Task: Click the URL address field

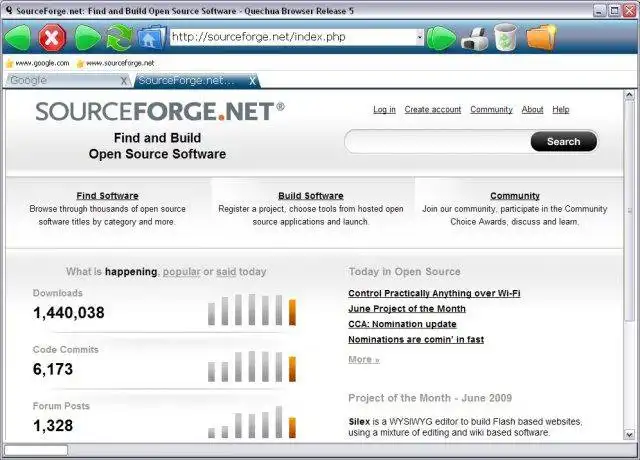Action: pos(293,37)
